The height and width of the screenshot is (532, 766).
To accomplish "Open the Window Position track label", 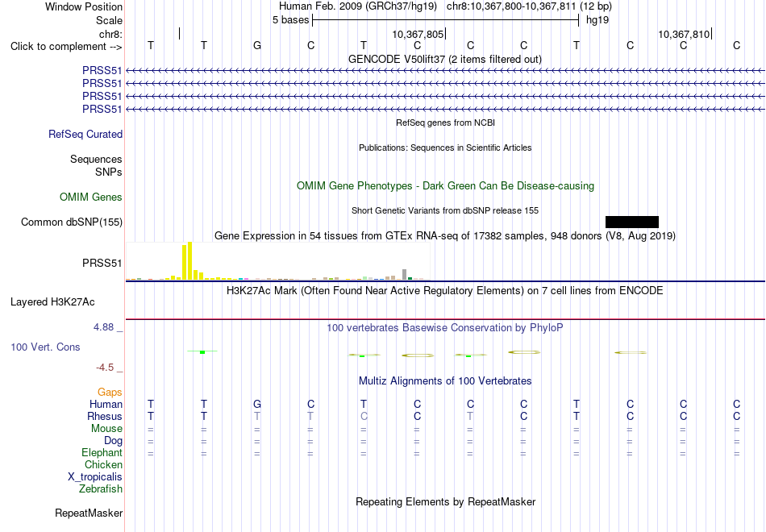I will [x=84, y=6].
